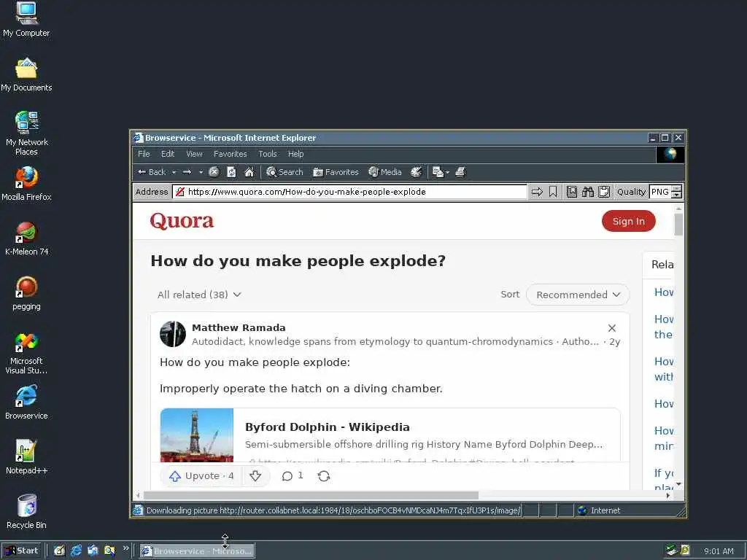Open the Help menu

296,155
